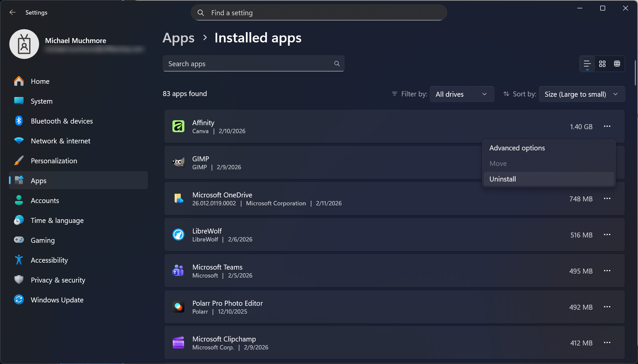Select list view for installed apps
Viewport: 638px width, 364px height.
click(587, 64)
